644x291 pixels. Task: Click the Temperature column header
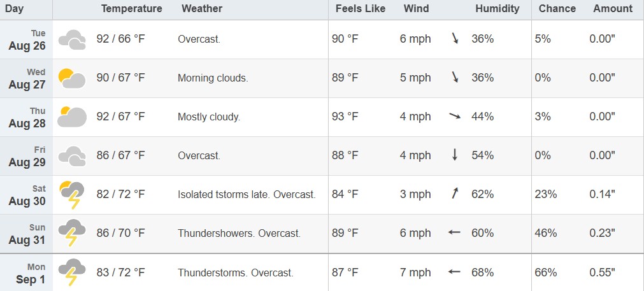click(x=131, y=9)
